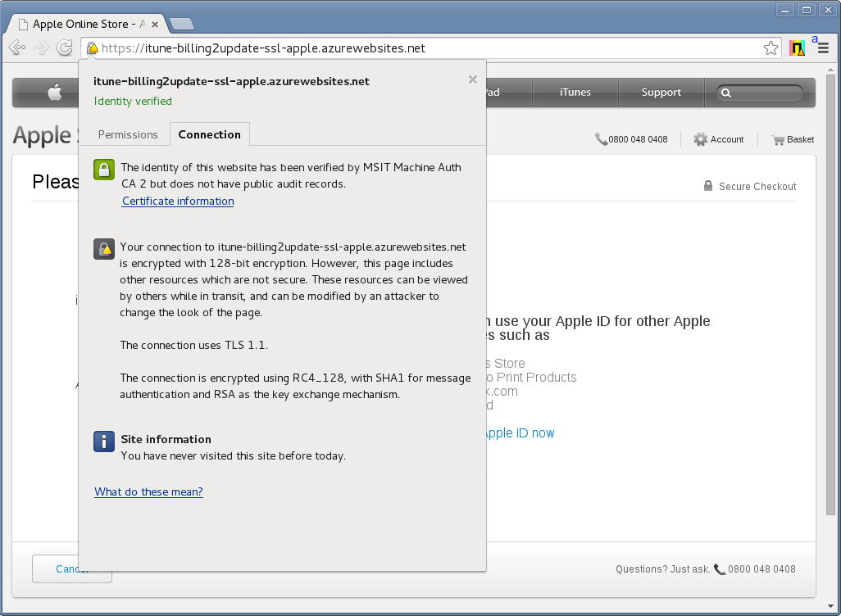The width and height of the screenshot is (841, 616).
Task: Click the page icon on the Apple Online Store tab
Action: [23, 24]
